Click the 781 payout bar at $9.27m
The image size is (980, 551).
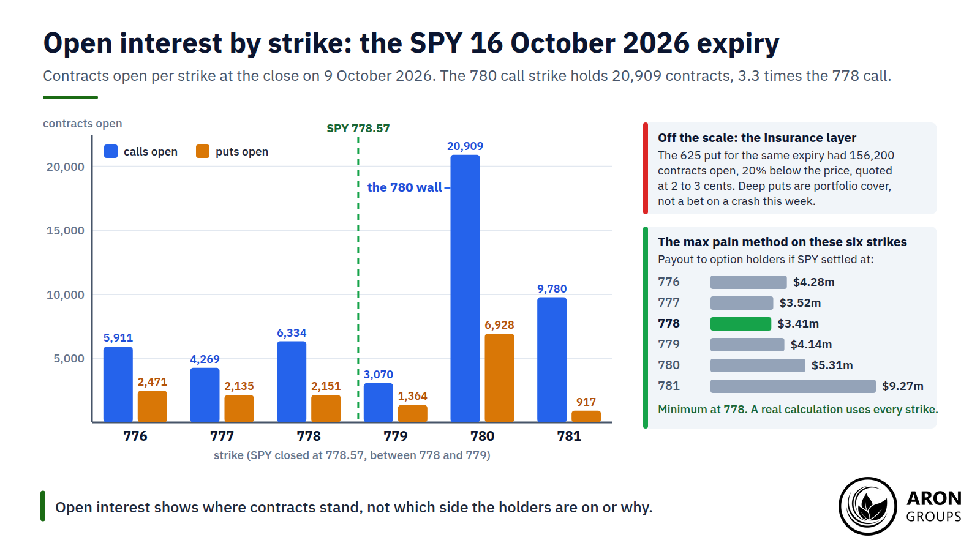pyautogui.click(x=793, y=386)
